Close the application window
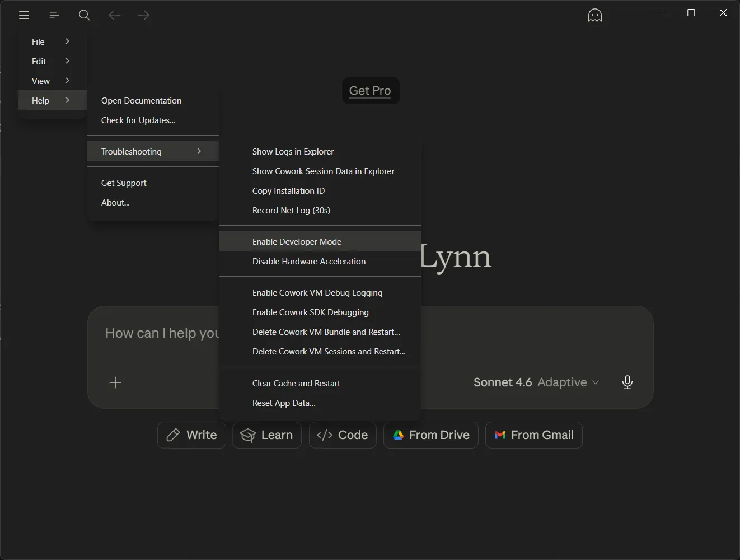 pyautogui.click(x=723, y=13)
